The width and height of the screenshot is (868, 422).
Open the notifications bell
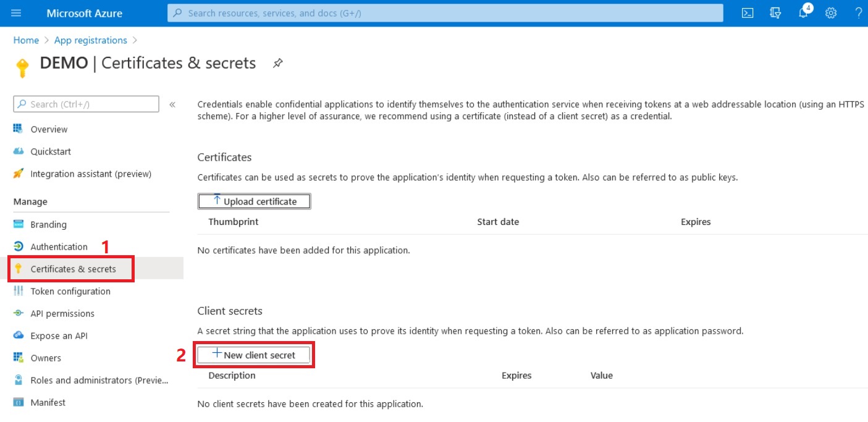803,13
